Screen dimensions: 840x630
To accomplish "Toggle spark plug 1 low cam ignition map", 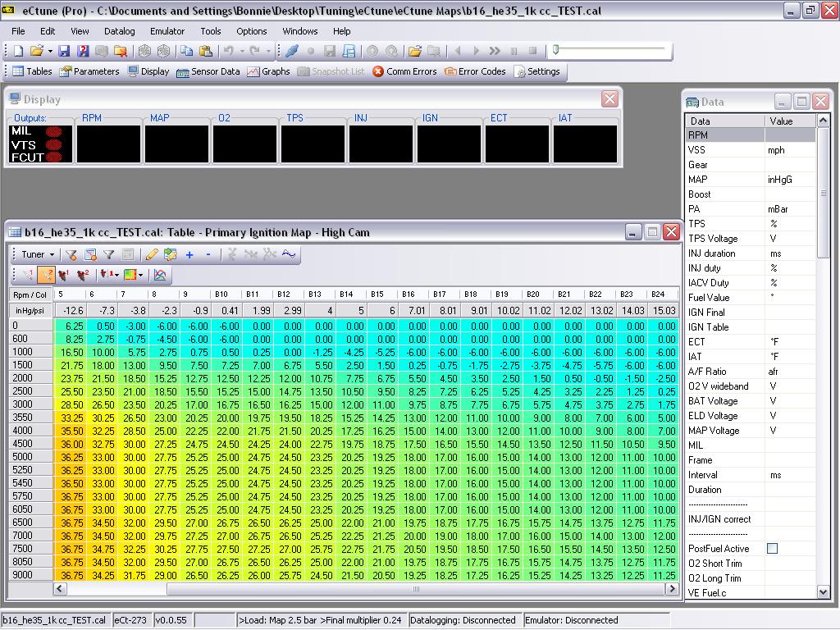I will pos(27,275).
